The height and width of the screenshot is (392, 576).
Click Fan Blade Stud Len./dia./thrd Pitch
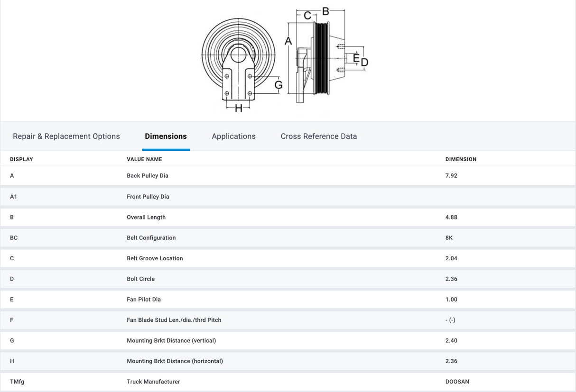(174, 320)
